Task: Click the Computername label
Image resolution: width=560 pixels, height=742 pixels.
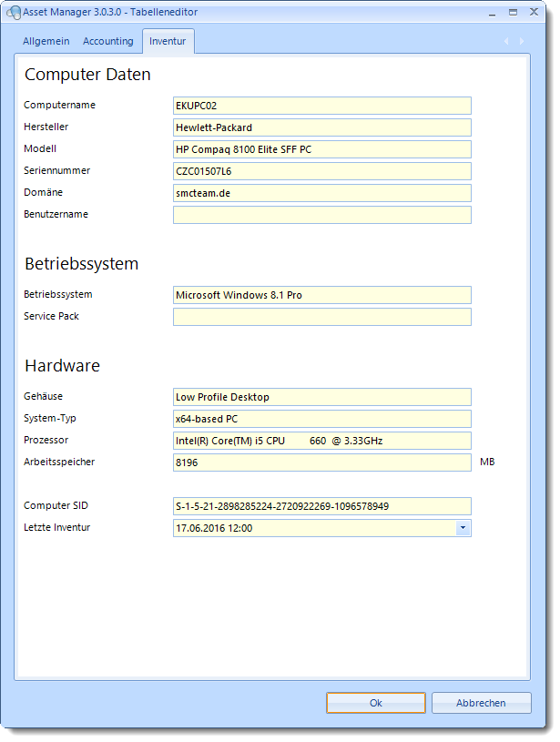Action: (60, 105)
